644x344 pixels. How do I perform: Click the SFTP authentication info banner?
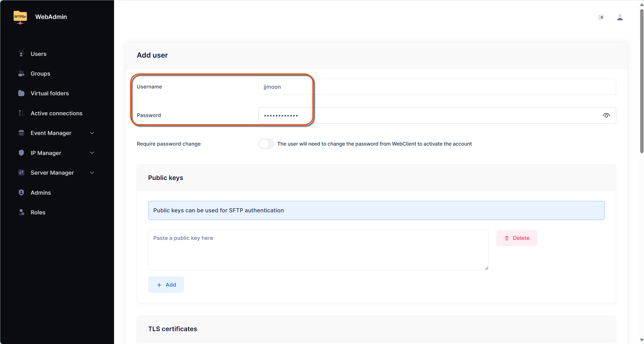click(x=376, y=210)
